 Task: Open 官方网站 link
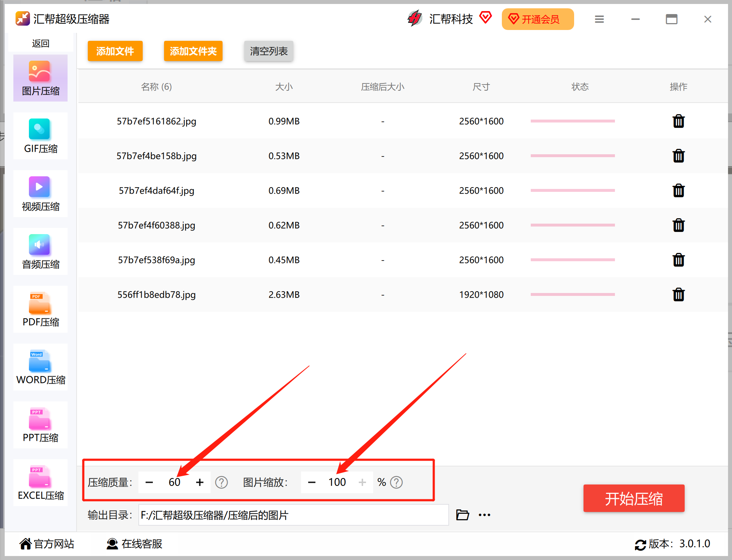[47, 544]
